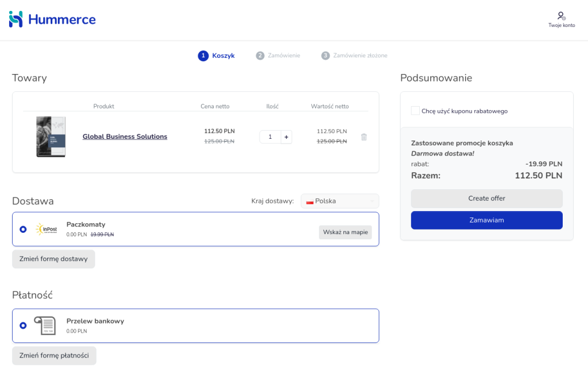The width and height of the screenshot is (588, 366).
Task: Go to Zamówienie złożone step
Action: (x=354, y=56)
